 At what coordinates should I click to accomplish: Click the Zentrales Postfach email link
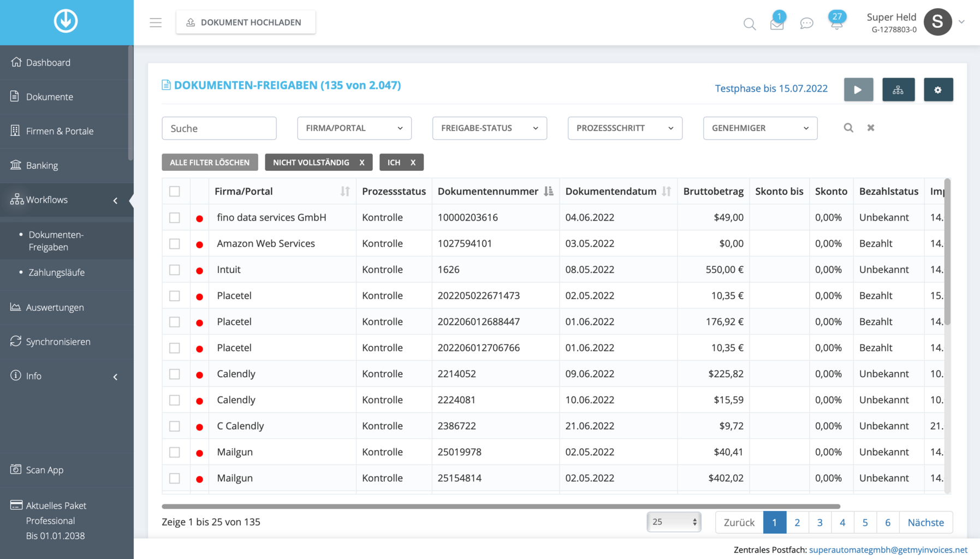[x=888, y=550]
